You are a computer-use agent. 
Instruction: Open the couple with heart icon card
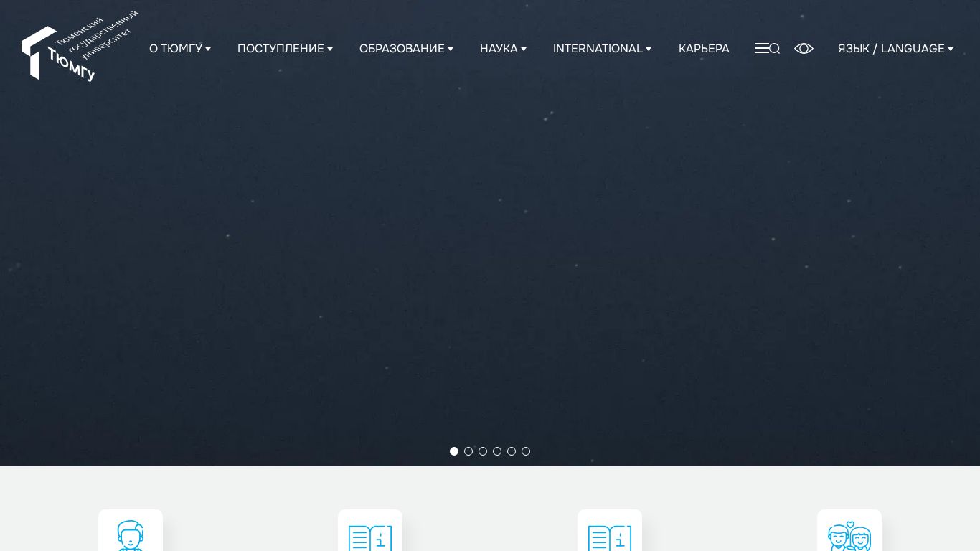coord(849,531)
